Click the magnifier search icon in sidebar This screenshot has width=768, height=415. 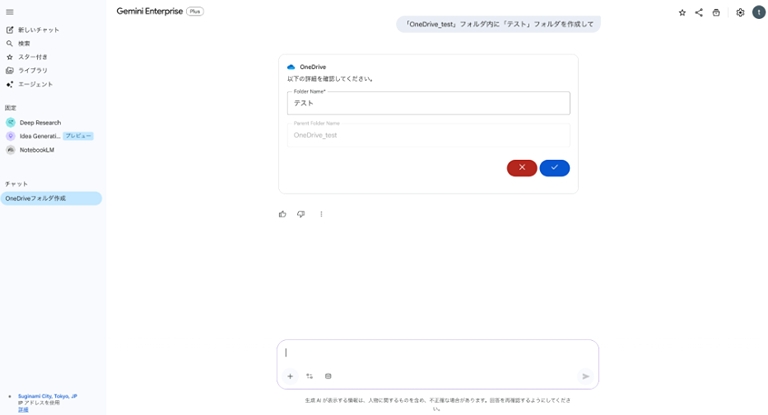[x=9, y=44]
